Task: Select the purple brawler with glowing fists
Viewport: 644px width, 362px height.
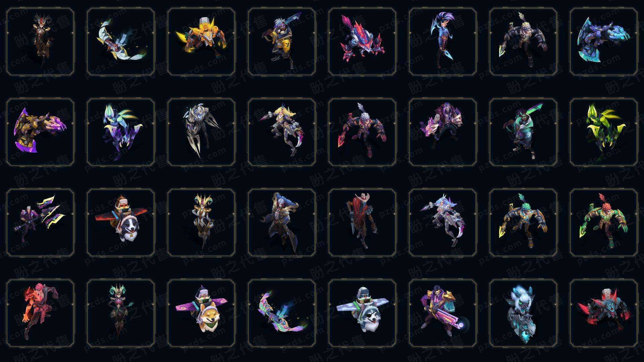Action: point(443,132)
